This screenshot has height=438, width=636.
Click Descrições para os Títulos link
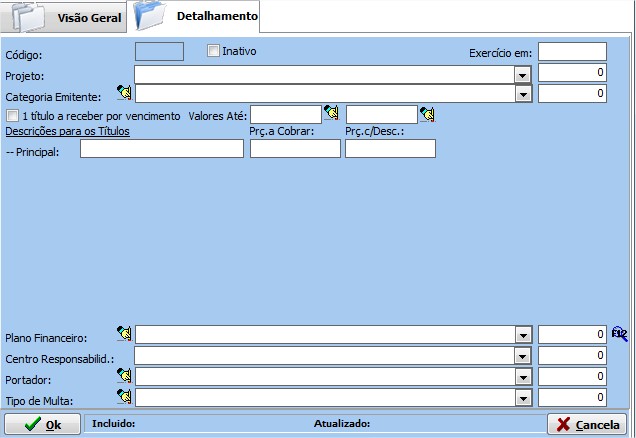tap(68, 131)
